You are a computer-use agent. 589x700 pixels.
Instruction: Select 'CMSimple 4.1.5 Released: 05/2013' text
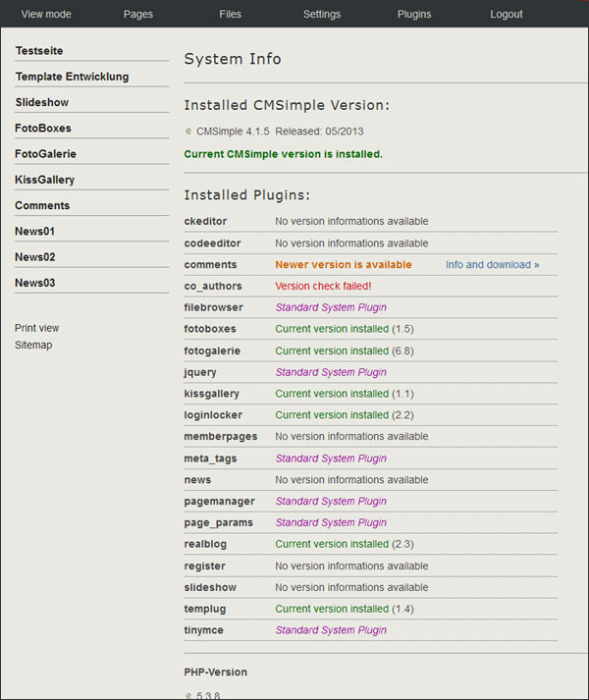(x=280, y=132)
